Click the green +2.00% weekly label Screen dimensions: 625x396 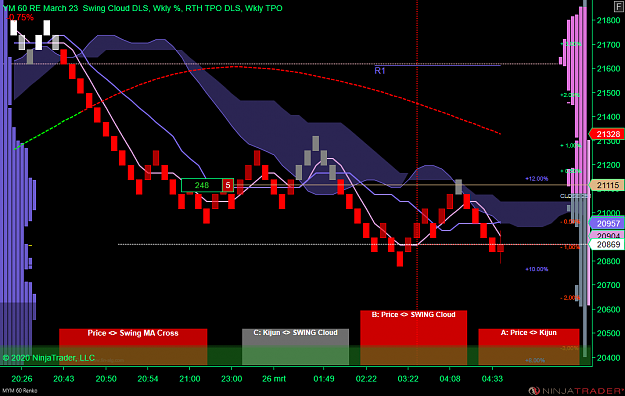[x=570, y=95]
